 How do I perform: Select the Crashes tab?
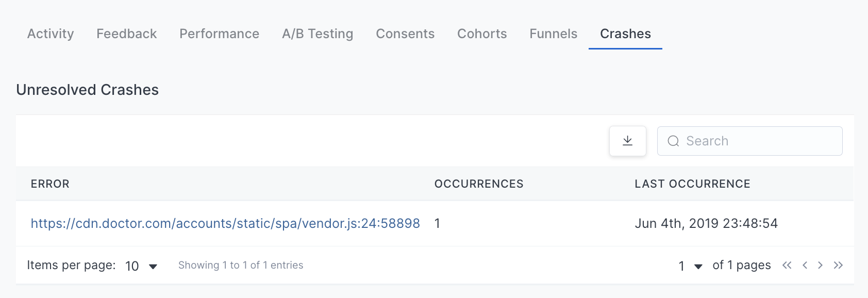(625, 34)
